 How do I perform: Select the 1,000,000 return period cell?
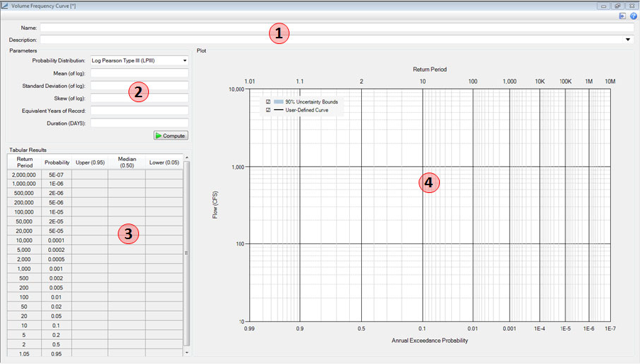(24, 184)
